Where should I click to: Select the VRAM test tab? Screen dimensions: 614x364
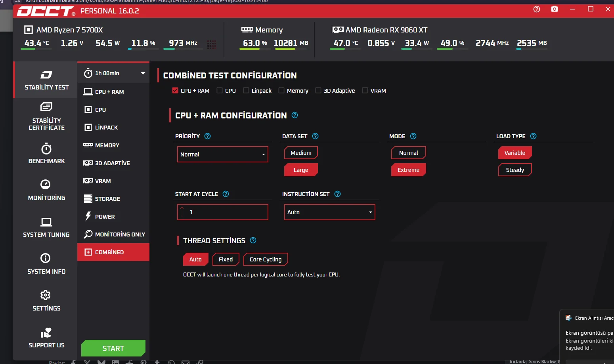coord(113,181)
